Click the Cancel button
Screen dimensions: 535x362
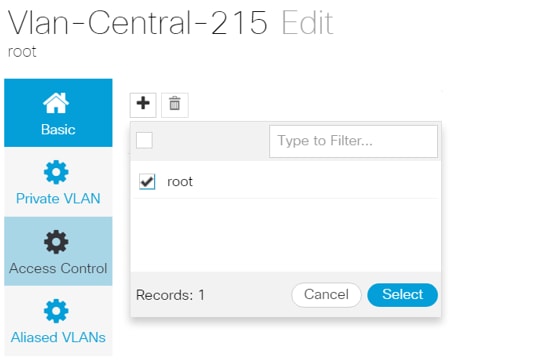click(x=327, y=295)
